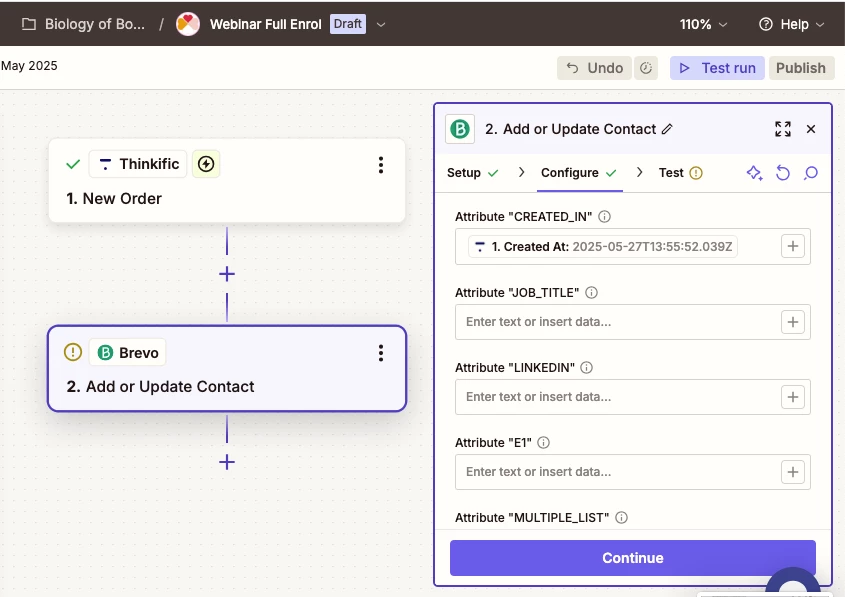The height and width of the screenshot is (597, 845).
Task: Click the Continue button
Action: pyautogui.click(x=633, y=558)
